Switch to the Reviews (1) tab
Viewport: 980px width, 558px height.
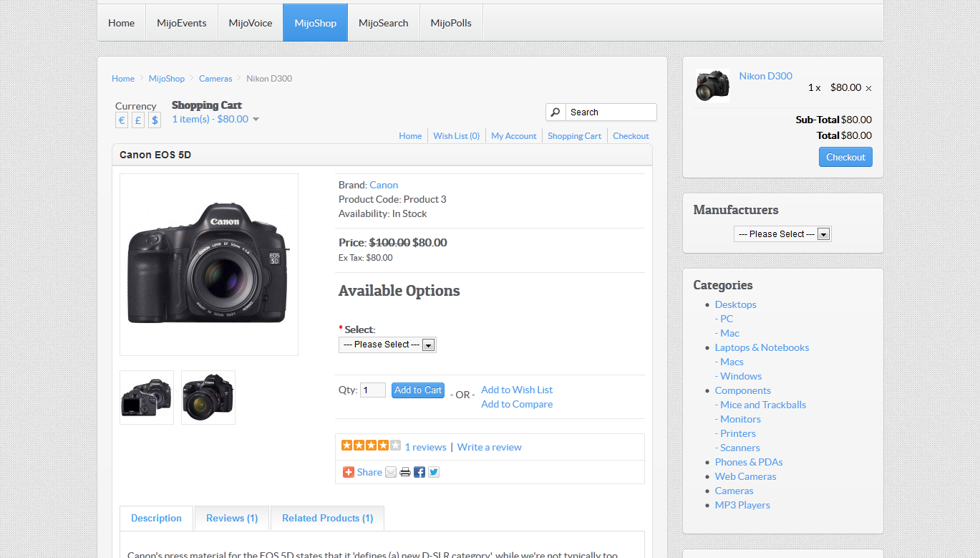(232, 518)
